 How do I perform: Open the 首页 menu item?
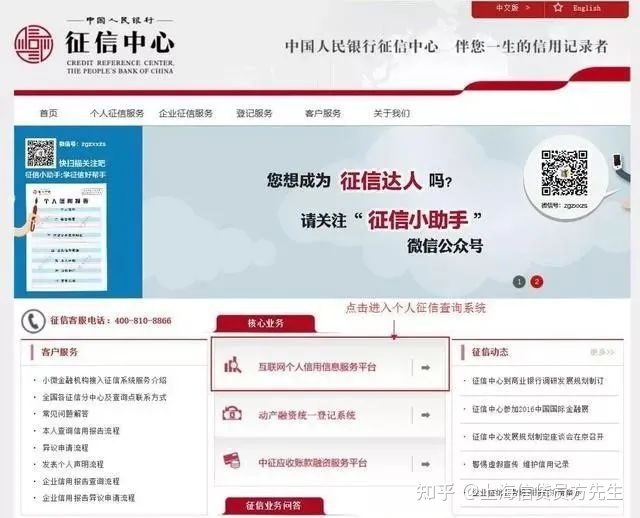(49, 113)
